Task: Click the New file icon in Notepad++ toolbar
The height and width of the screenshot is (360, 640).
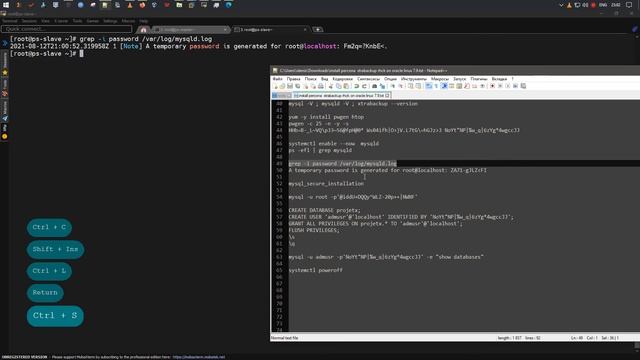Action: pyautogui.click(x=275, y=86)
